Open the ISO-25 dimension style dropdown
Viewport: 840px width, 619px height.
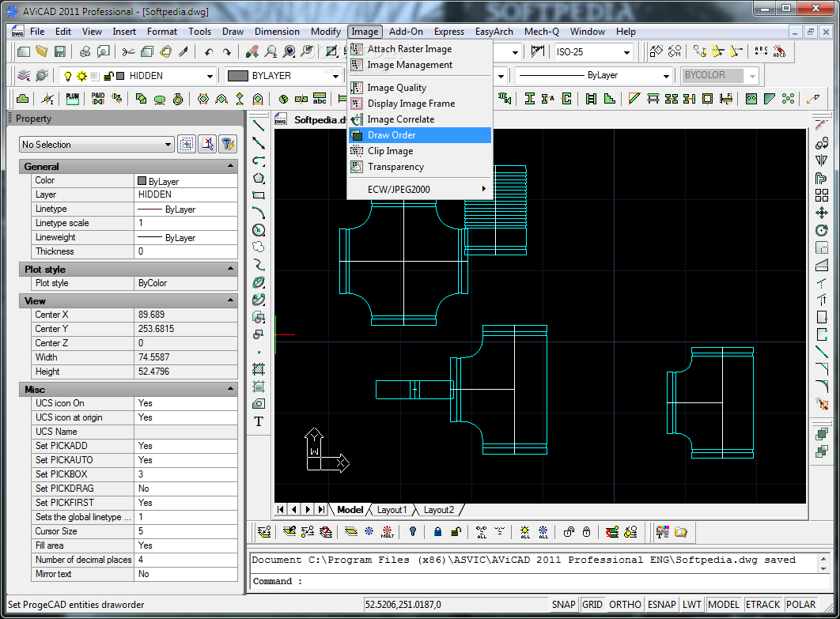626,52
